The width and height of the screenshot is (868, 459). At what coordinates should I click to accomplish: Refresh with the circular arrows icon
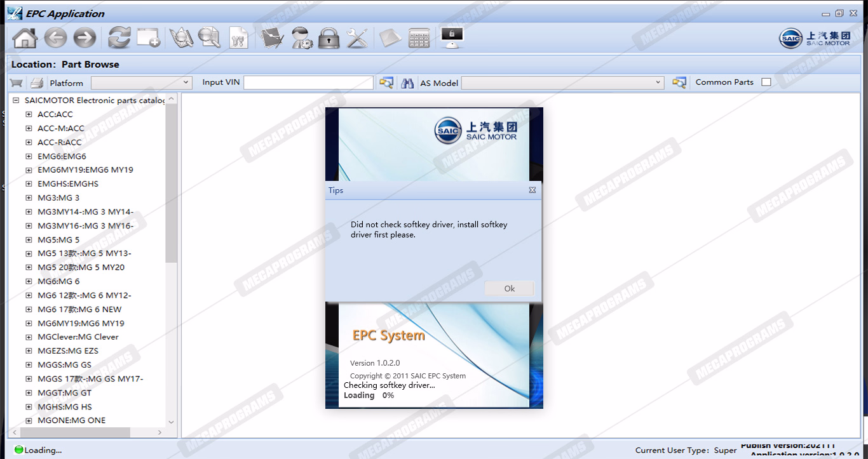119,37
